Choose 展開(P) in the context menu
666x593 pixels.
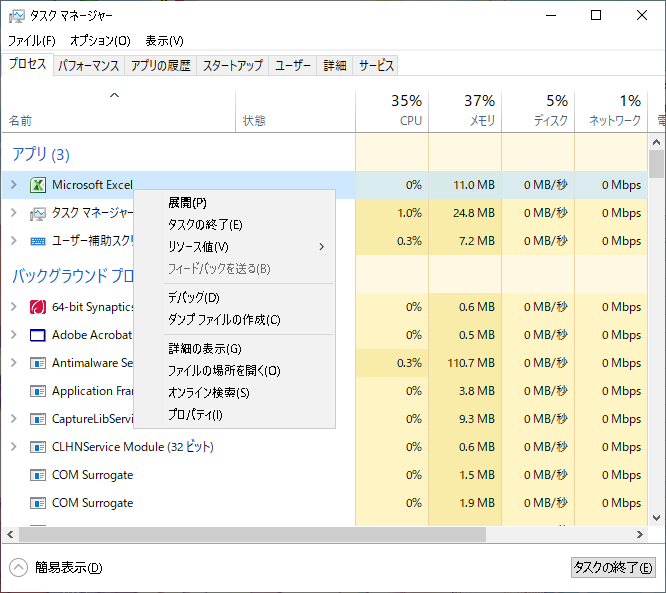tap(234, 203)
